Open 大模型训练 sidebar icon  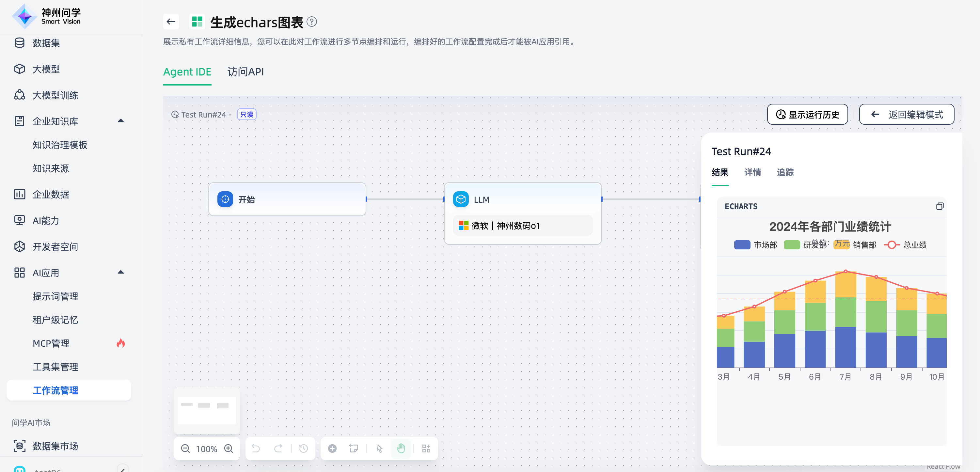pyautogui.click(x=19, y=95)
